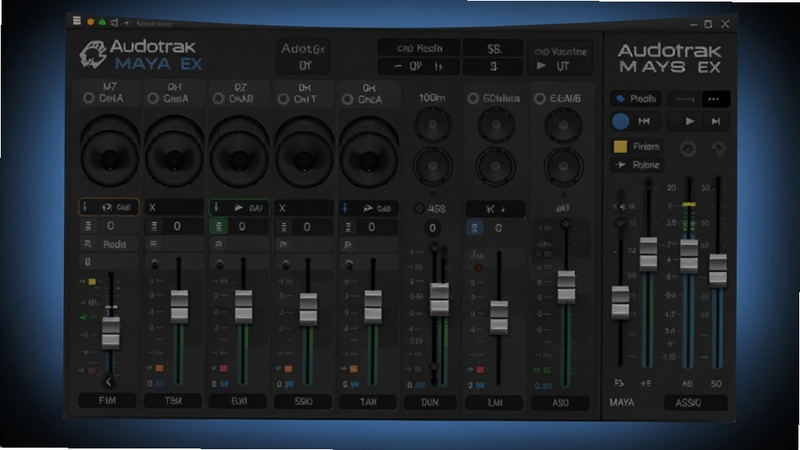Viewport: 800px width, 450px height.
Task: Start playback with the master play button
Action: click(689, 121)
